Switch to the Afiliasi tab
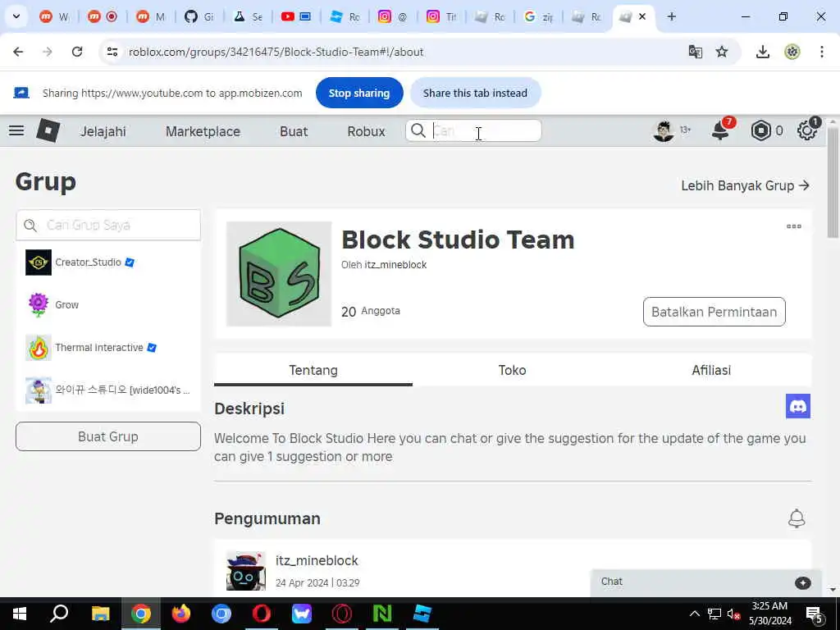This screenshot has height=630, width=840. (x=711, y=370)
